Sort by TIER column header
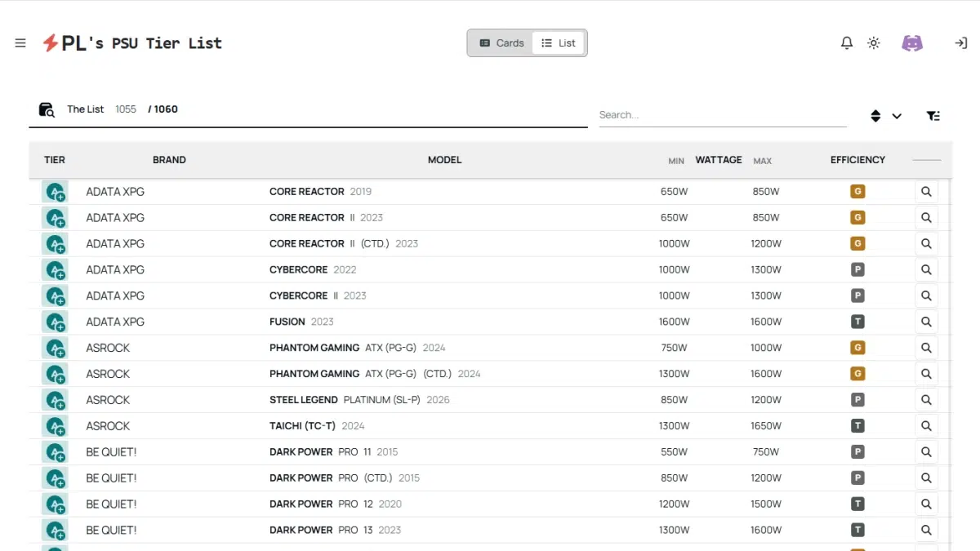Screen dimensions: 980x551 [x=55, y=160]
